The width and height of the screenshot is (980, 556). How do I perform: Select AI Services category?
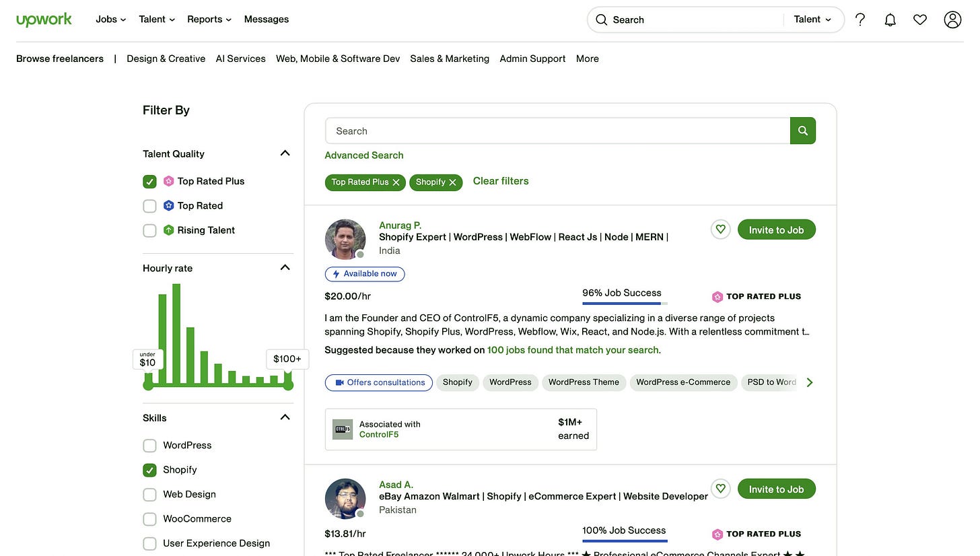pyautogui.click(x=241, y=59)
